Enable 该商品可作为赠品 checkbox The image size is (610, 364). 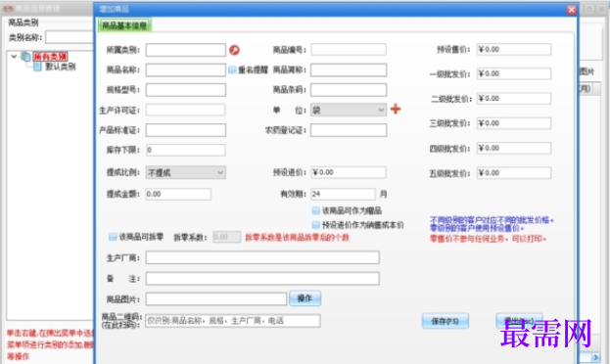pos(316,211)
